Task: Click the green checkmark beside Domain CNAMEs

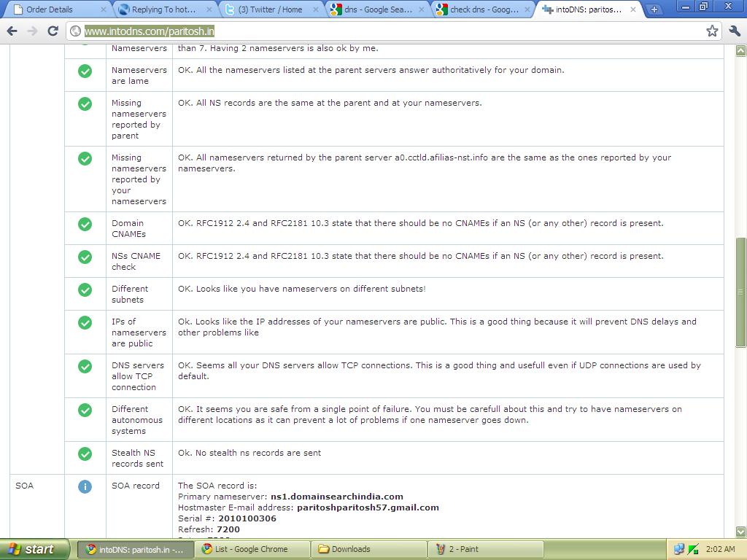Action: pyautogui.click(x=85, y=224)
